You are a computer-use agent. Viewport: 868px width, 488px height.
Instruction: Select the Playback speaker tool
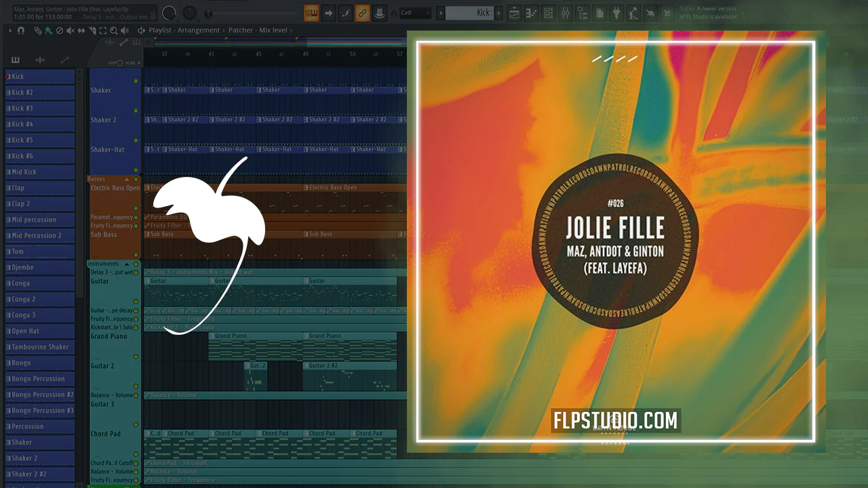tap(125, 30)
